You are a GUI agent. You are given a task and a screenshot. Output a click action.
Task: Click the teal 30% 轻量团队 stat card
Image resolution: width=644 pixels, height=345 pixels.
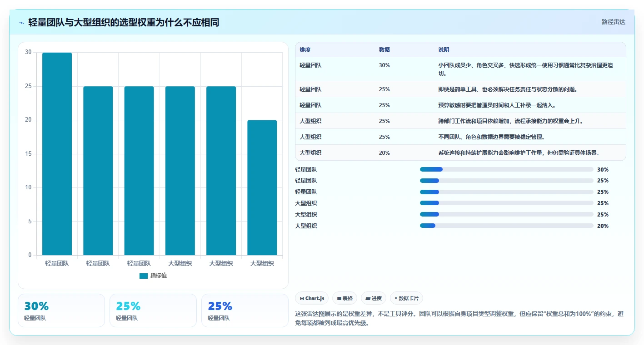tap(61, 310)
